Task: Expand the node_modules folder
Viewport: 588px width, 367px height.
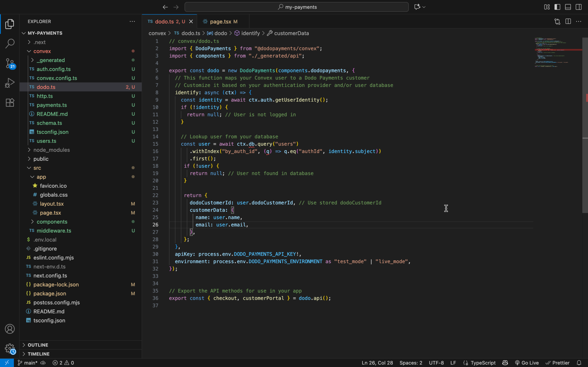Action: click(51, 150)
